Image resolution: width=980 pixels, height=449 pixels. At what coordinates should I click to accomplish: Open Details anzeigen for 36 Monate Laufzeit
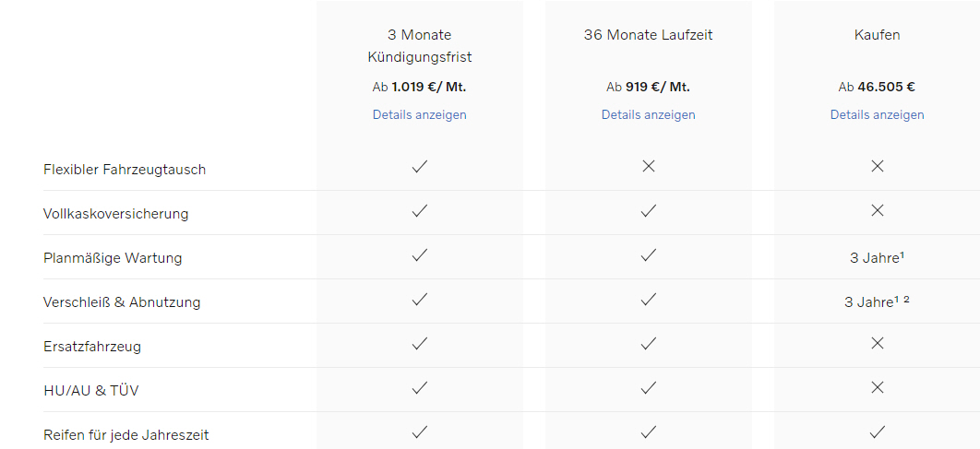649,115
